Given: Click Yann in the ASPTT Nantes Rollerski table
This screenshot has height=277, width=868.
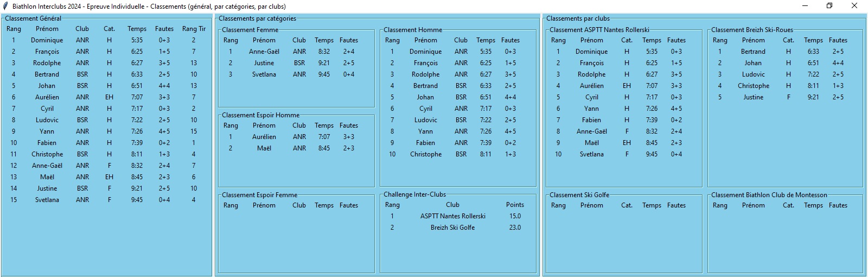Looking at the screenshot, I should point(591,109).
